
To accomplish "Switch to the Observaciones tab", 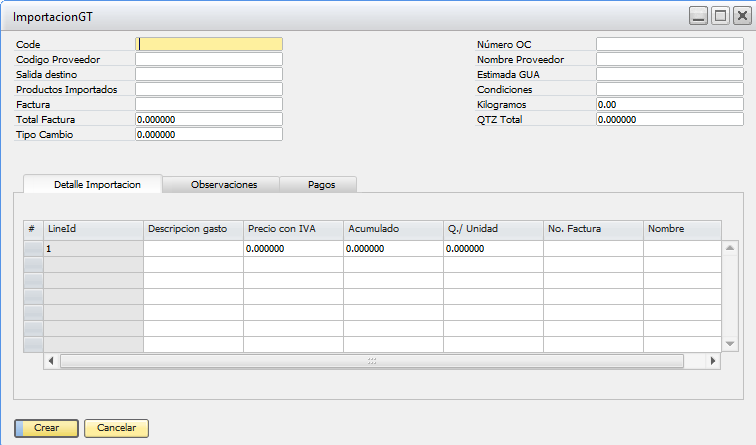I will pos(224,185).
